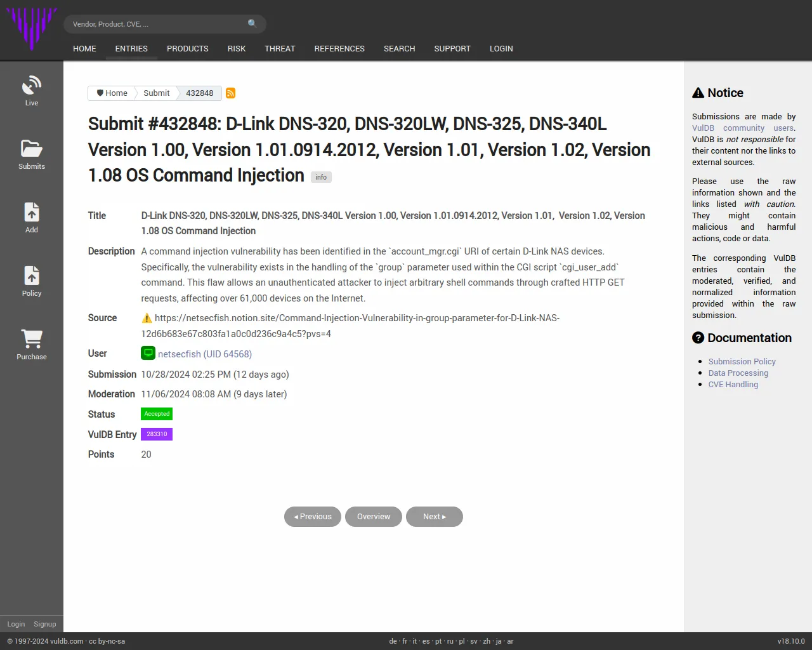Viewport: 812px width, 650px height.
Task: Switch language to de
Action: click(393, 641)
